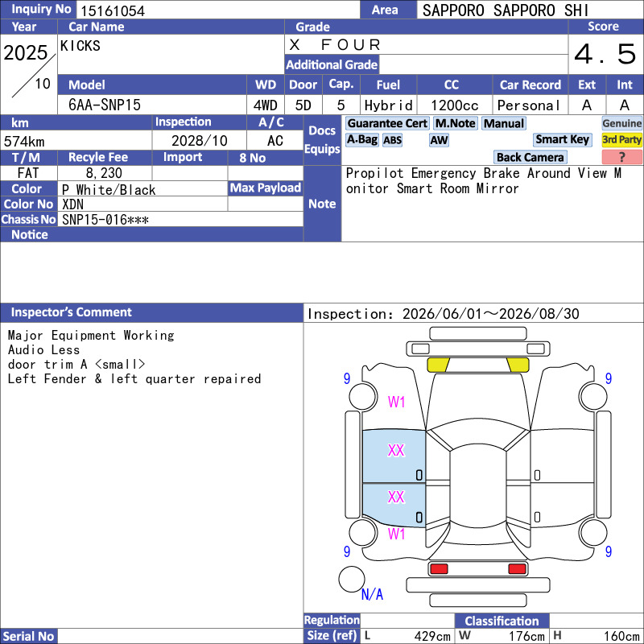Screen dimensions: 644x644
Task: Click the recycle fee 8,230
Action: tap(104, 173)
